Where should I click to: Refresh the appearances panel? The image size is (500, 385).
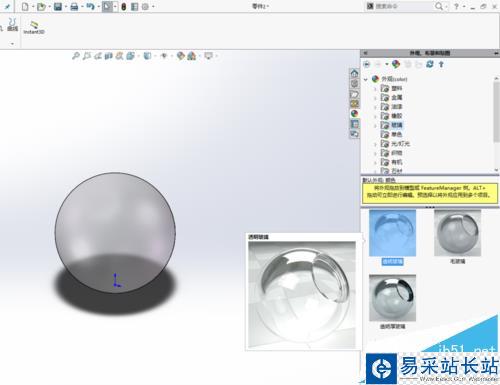pos(430,64)
